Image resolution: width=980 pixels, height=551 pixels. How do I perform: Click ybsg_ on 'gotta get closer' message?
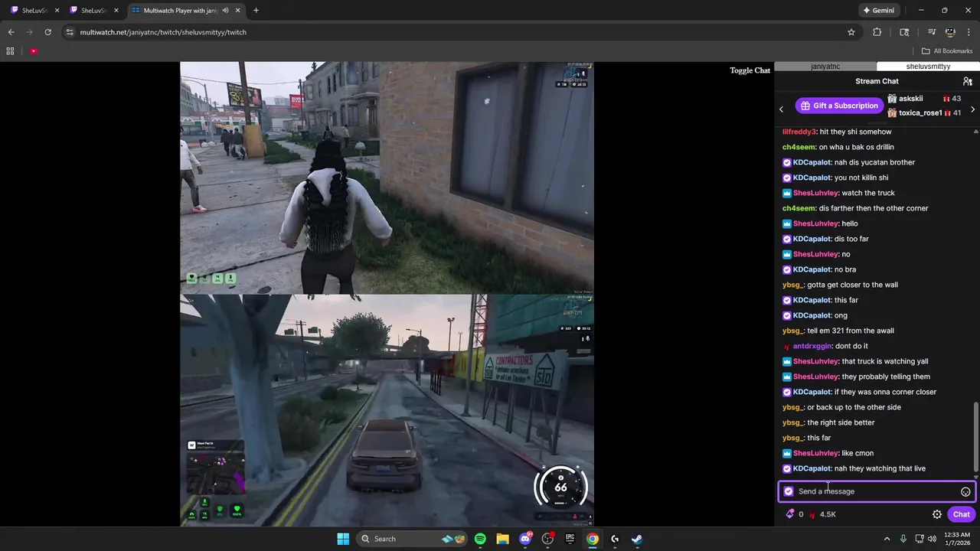(792, 285)
